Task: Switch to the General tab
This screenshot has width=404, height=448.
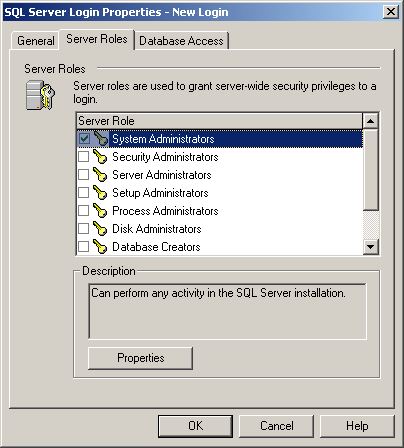Action: [36, 41]
